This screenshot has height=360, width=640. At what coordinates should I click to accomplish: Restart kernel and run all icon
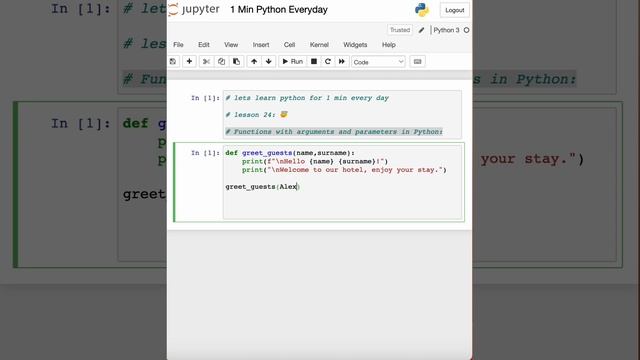[x=342, y=62]
